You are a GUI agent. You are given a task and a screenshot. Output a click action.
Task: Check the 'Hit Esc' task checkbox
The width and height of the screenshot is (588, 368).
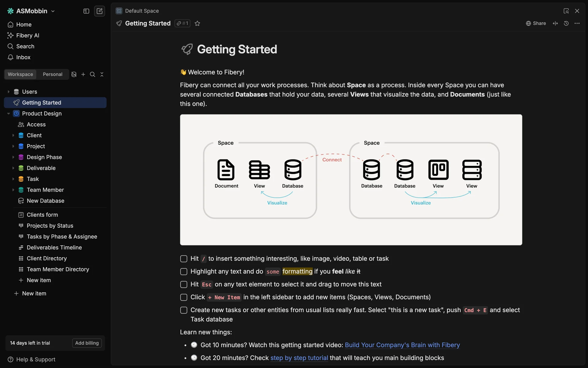184,285
